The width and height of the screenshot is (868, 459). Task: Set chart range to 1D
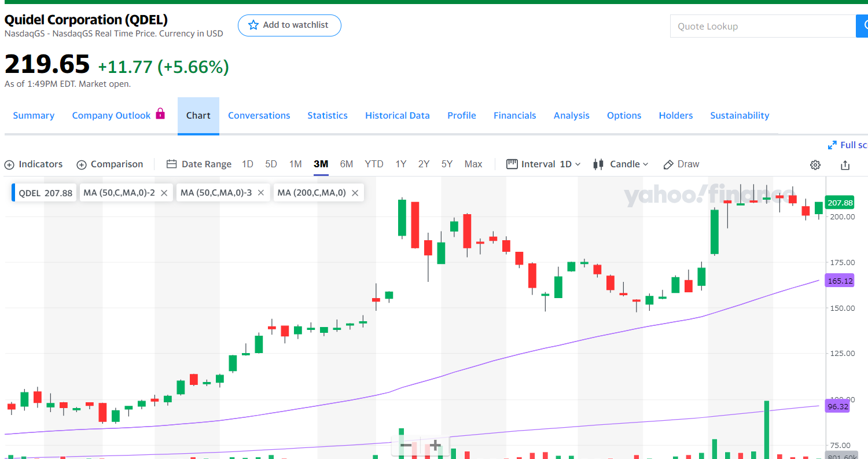click(x=248, y=164)
